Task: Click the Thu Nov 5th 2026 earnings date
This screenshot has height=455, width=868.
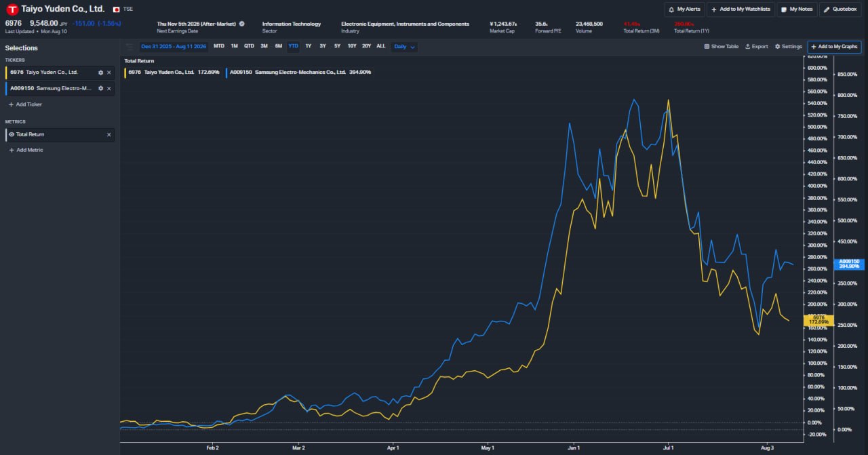Action: tap(197, 24)
